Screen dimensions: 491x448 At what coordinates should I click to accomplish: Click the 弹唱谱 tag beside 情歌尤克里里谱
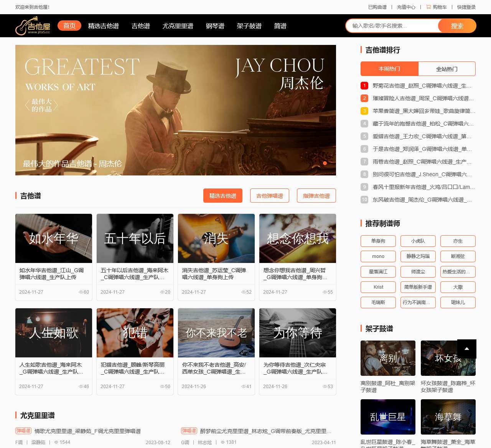[x=23, y=431]
